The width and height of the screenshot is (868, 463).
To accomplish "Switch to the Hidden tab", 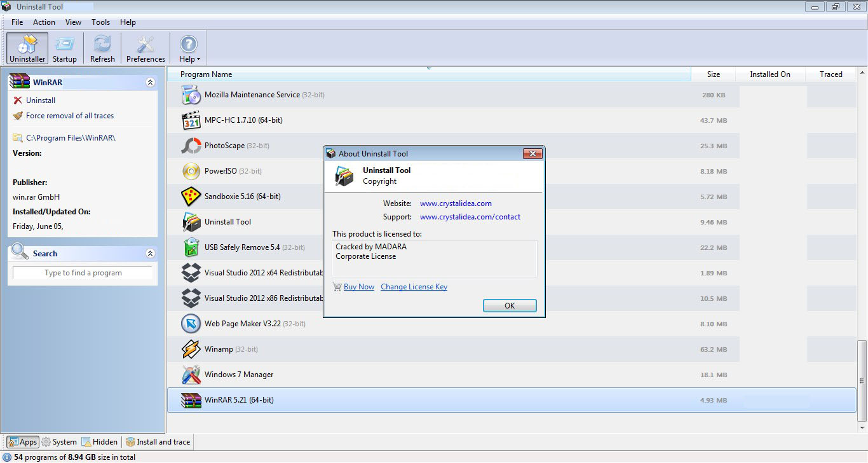I will (x=100, y=442).
